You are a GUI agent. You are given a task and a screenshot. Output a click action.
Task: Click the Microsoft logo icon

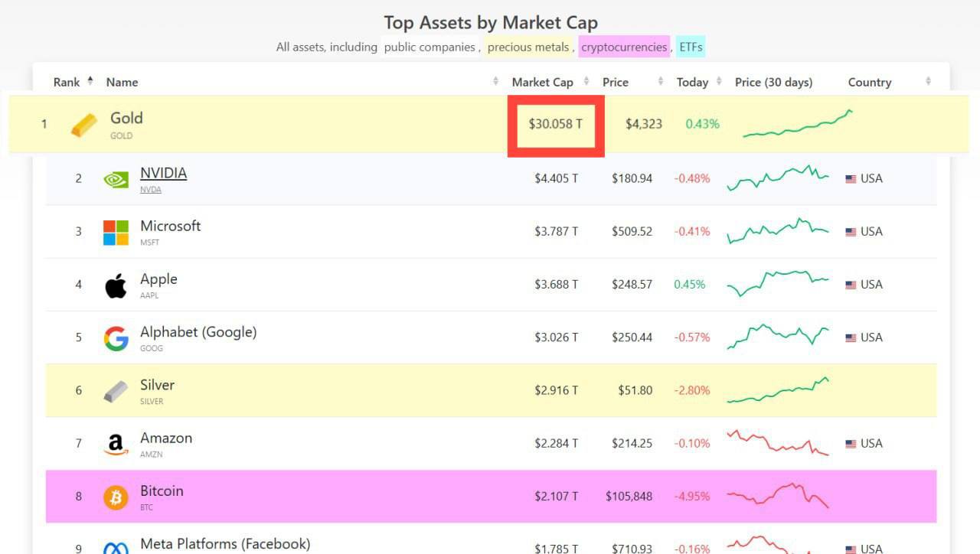(x=116, y=232)
